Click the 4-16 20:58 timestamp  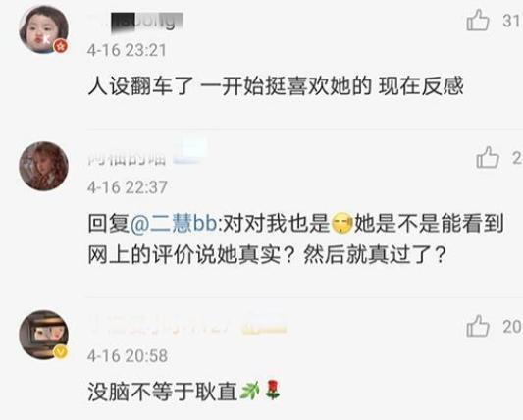point(128,355)
